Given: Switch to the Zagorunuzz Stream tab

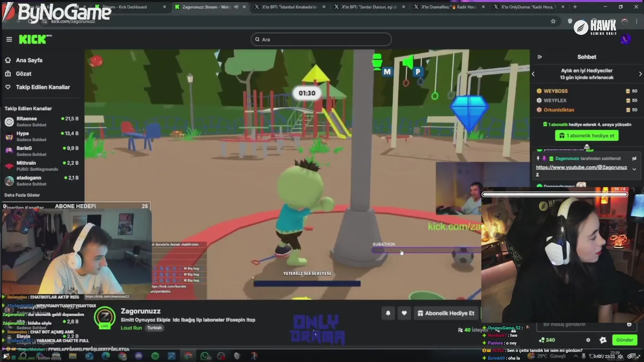Looking at the screenshot, I should pos(212,7).
